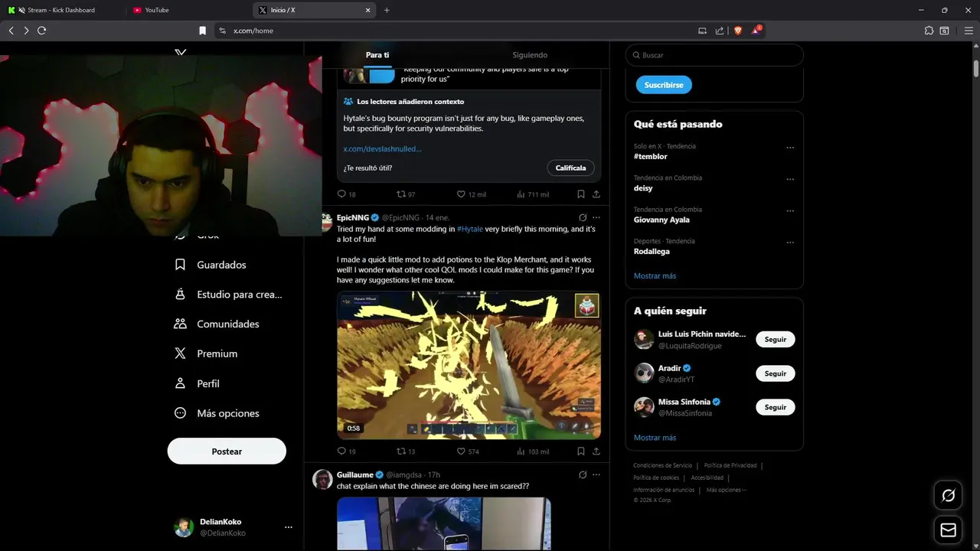Click the Suscribirse button
This screenshot has width=980, height=551.
(664, 85)
